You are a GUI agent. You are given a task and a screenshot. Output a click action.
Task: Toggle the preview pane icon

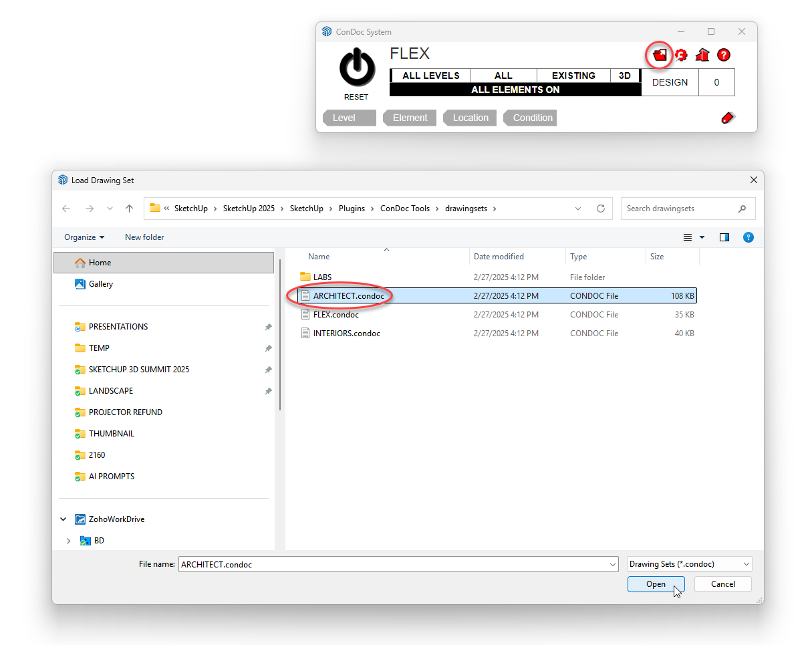click(x=724, y=237)
